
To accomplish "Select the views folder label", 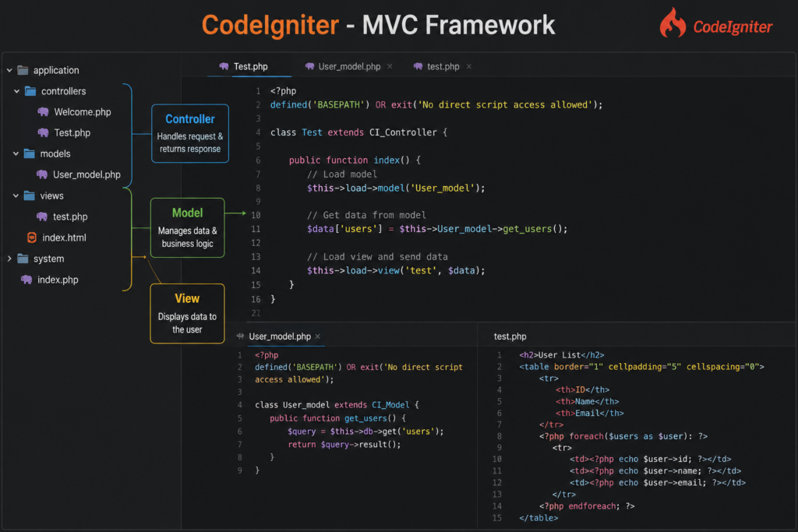I will [52, 196].
